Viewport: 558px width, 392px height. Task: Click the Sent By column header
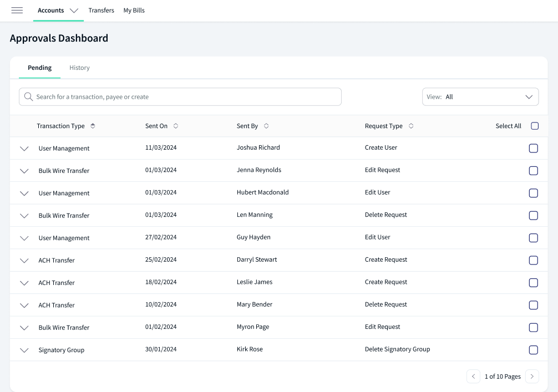247,126
